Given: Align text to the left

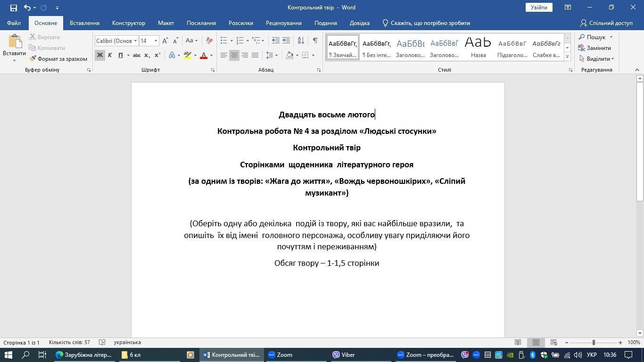Looking at the screenshot, I should (224, 55).
